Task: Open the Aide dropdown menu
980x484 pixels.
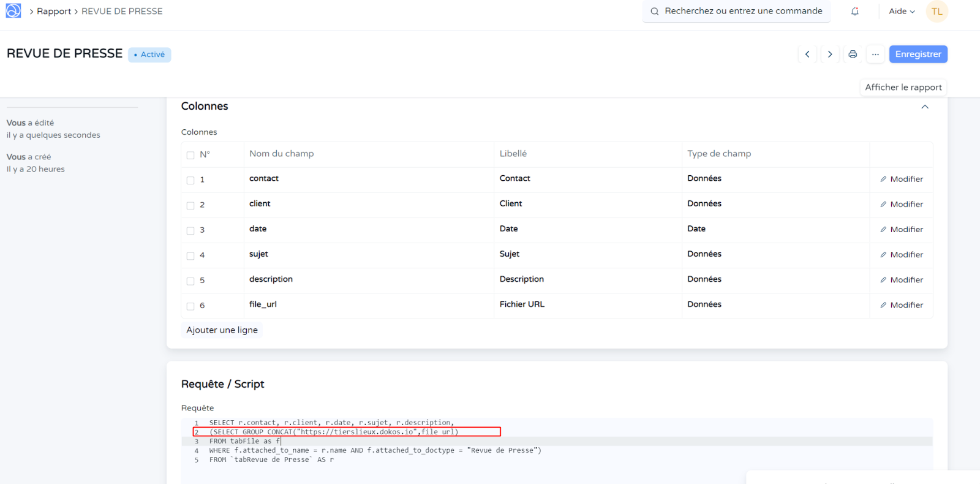Action: 902,12
